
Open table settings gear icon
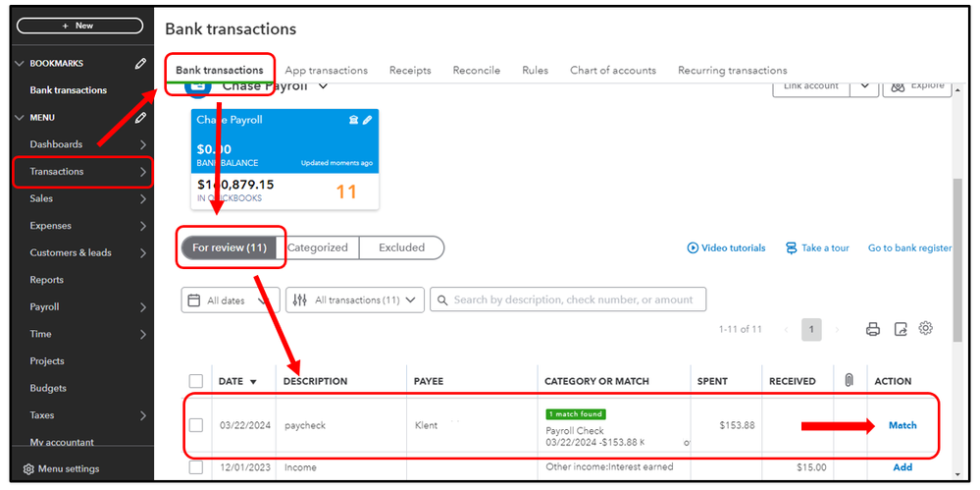click(926, 328)
